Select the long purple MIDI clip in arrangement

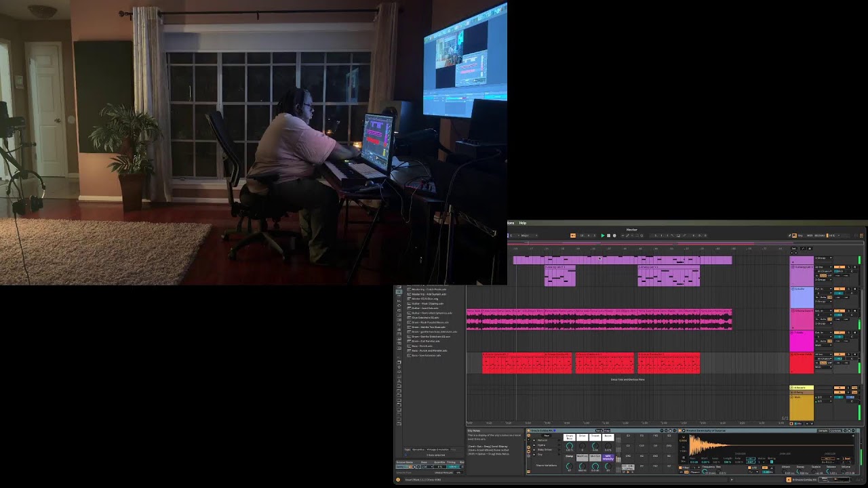point(623,260)
